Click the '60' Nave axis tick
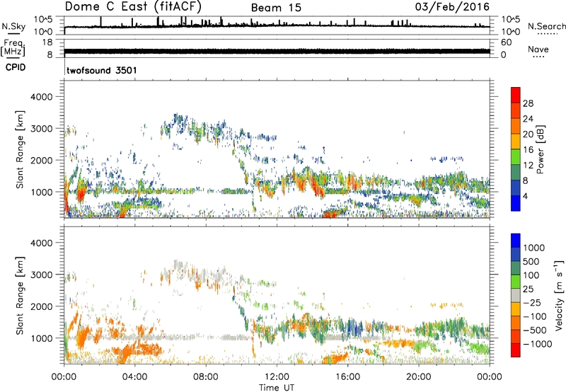The width and height of the screenshot is (566, 392). [x=506, y=42]
